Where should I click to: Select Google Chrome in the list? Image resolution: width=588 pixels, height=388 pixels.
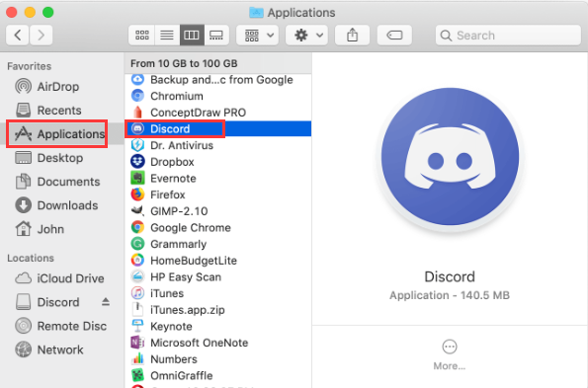tap(217, 228)
